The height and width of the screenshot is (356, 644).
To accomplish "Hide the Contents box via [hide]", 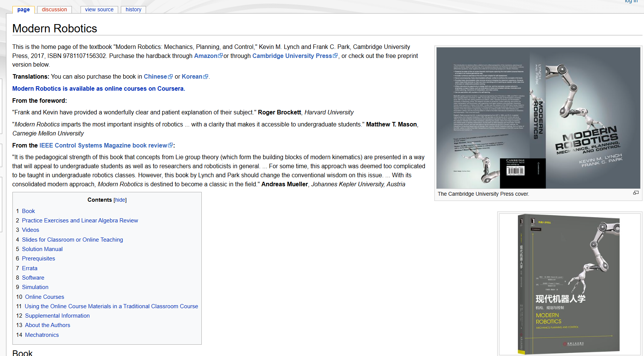I will [x=120, y=200].
